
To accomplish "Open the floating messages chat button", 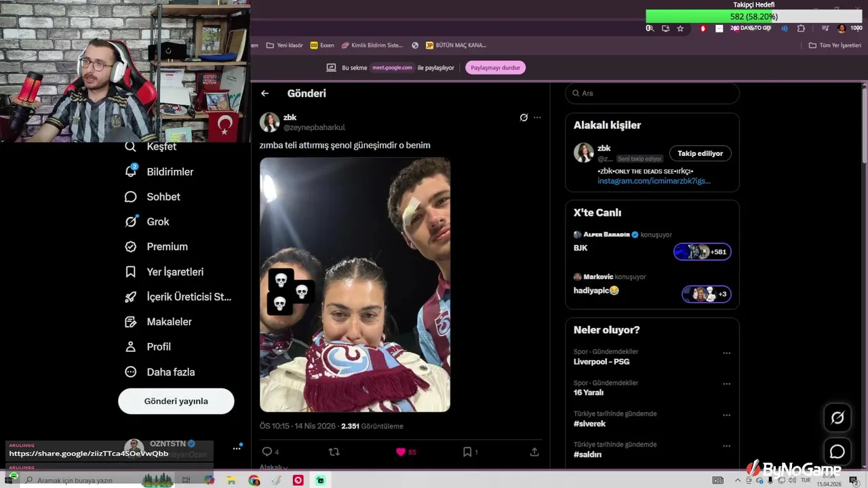I will point(837,451).
